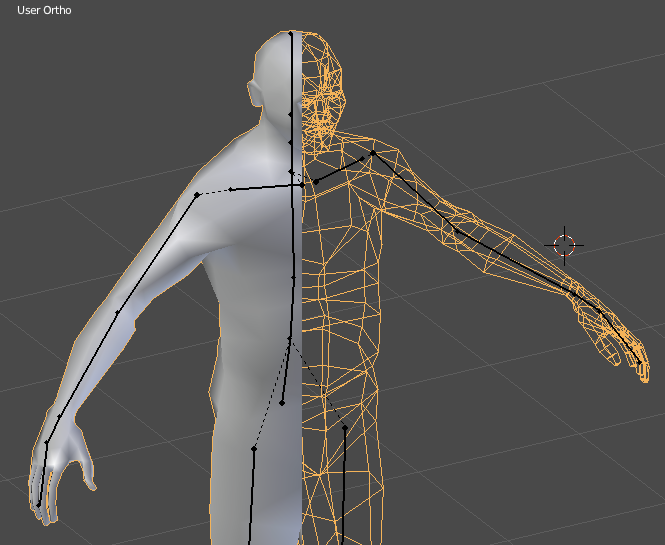This screenshot has height=545, width=665.
Task: Select the wrist joint of the solid-shaded arm
Action: [x=46, y=442]
